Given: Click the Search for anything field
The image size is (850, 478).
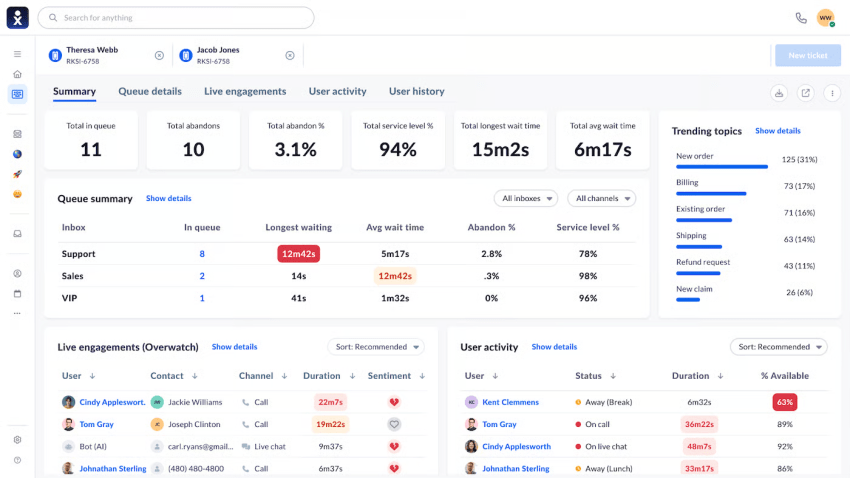Looking at the screenshot, I should pos(176,18).
